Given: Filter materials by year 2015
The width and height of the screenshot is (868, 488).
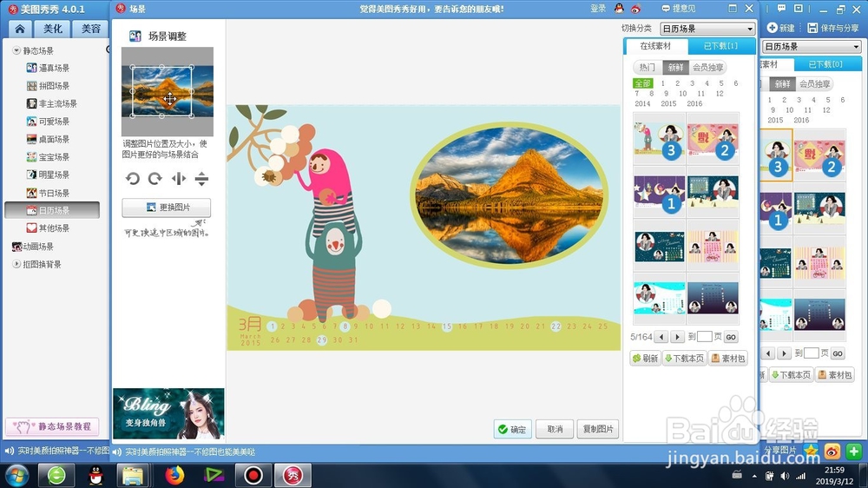Looking at the screenshot, I should pyautogui.click(x=668, y=103).
